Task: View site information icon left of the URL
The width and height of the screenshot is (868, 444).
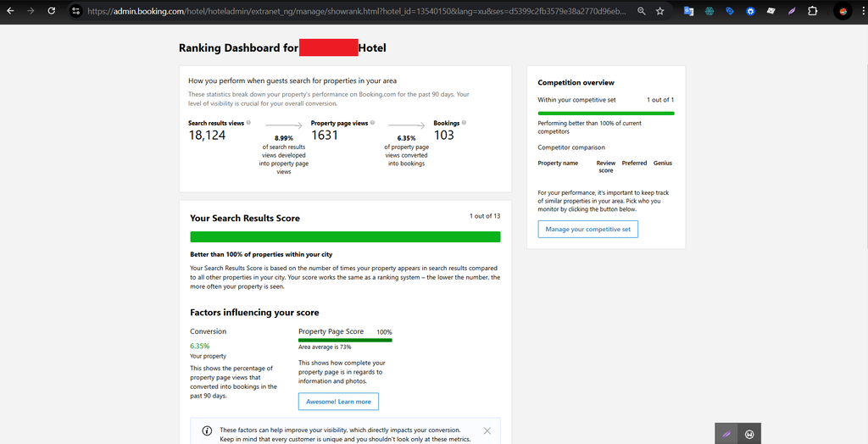Action: coord(76,10)
